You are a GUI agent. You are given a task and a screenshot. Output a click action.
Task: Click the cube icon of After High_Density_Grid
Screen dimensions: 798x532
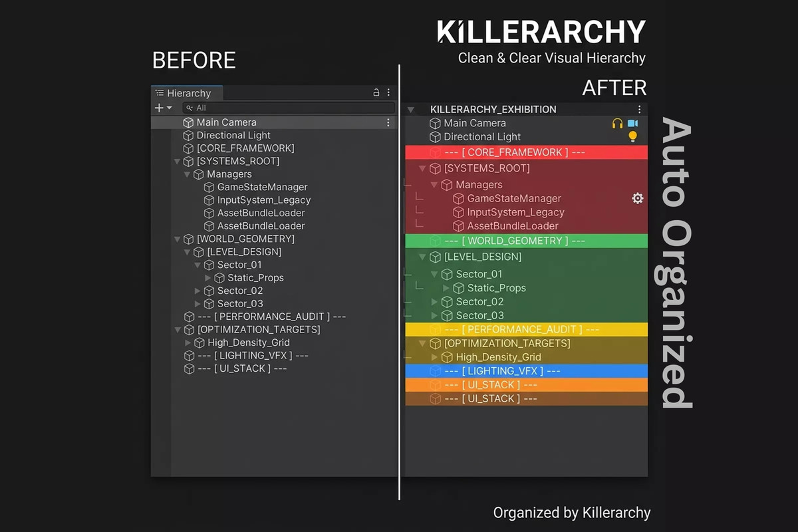pyautogui.click(x=447, y=357)
